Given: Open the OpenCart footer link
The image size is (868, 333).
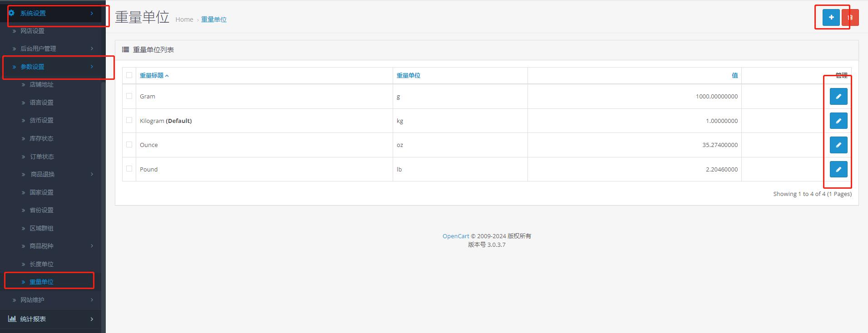Looking at the screenshot, I should click(456, 236).
